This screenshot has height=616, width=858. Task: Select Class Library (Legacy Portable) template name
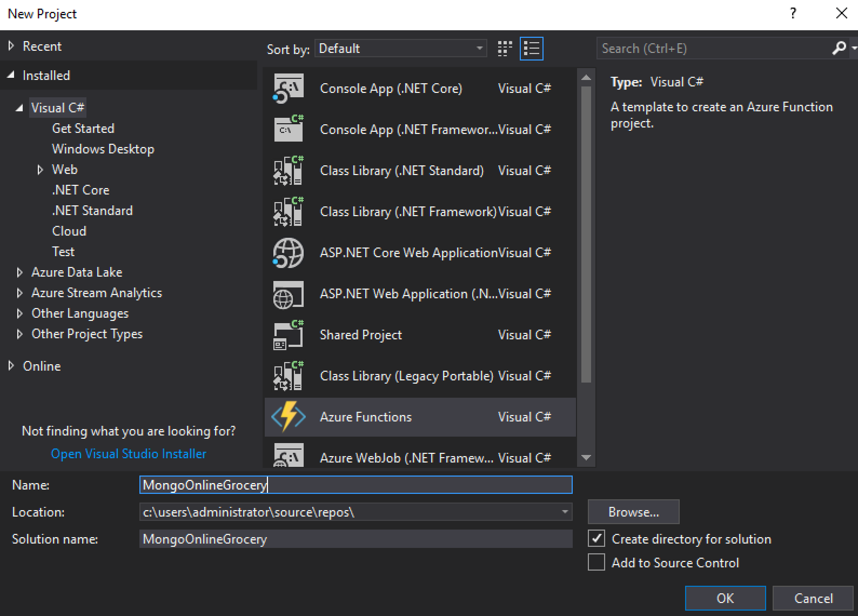point(406,376)
